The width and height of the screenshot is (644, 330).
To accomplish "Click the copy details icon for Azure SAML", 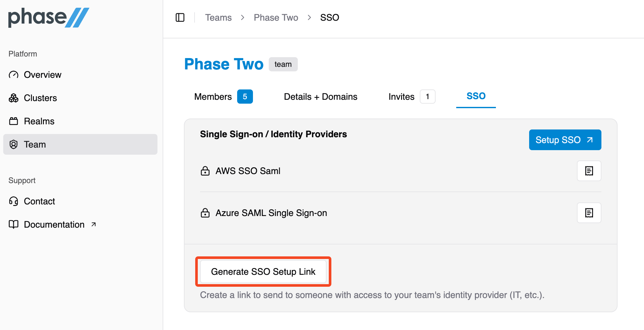I will tap(589, 213).
